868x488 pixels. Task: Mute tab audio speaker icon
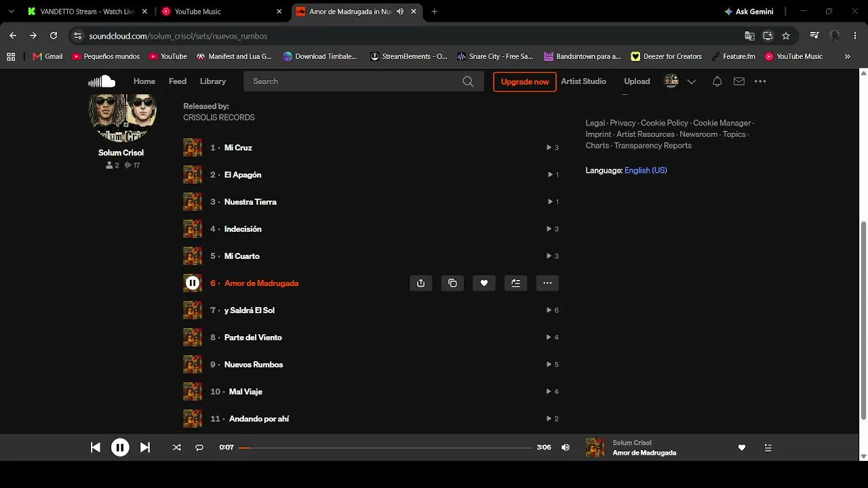point(400,12)
